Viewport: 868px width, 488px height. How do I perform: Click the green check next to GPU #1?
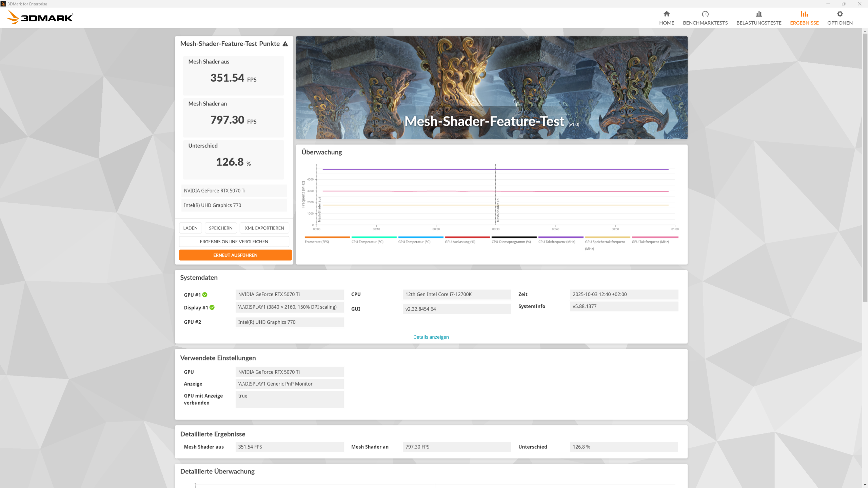(205, 295)
